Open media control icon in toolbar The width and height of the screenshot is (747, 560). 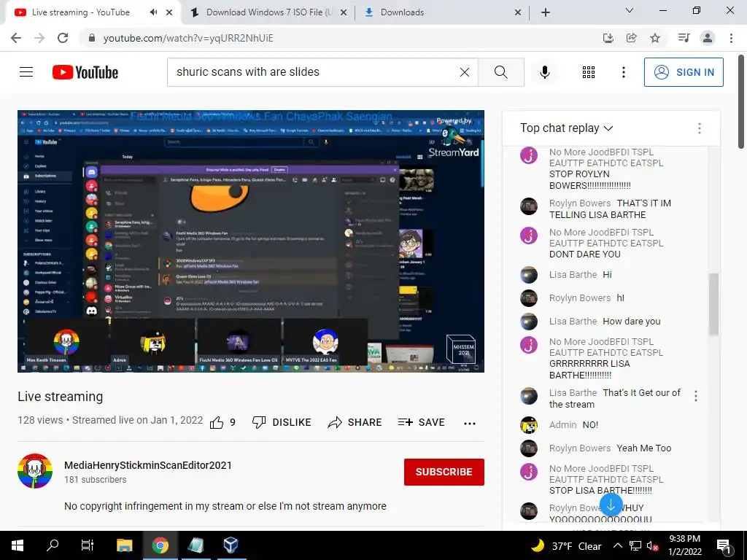tap(684, 38)
